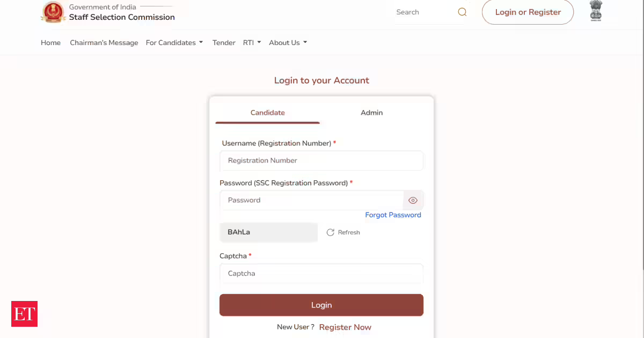Click the Staff Selection Commission emblem logo
Viewport: 644px width, 338px height.
(53, 12)
